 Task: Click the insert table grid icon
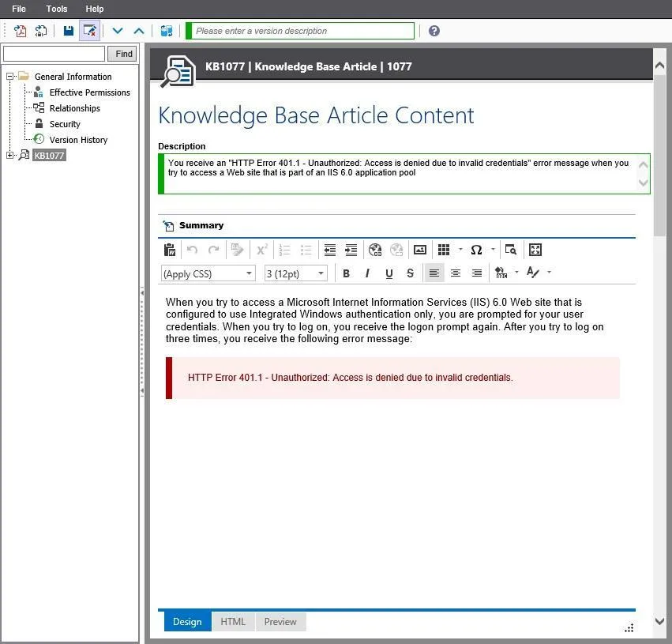[444, 250]
